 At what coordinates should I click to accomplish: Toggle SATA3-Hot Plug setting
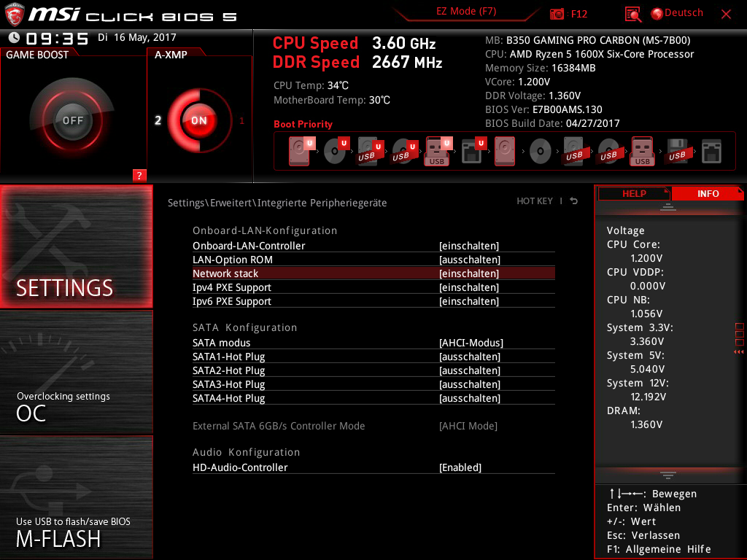coord(373,384)
